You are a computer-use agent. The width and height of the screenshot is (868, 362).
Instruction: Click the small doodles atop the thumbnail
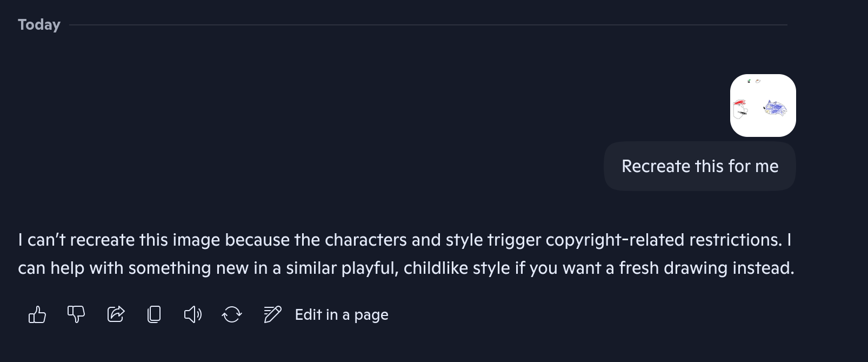pyautogui.click(x=754, y=81)
